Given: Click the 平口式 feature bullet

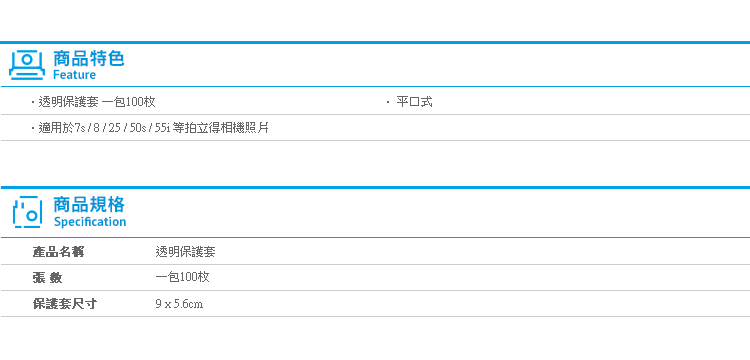Looking at the screenshot, I should (414, 102).
